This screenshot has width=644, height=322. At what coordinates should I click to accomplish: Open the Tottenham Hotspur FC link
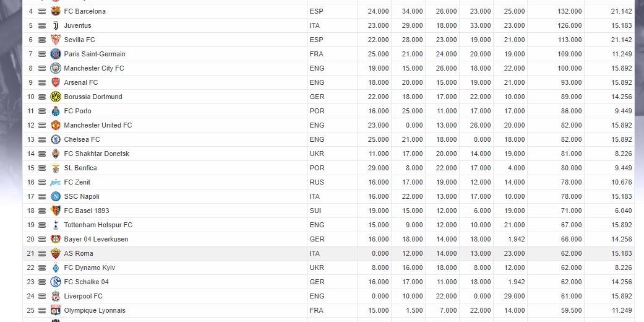pyautogui.click(x=98, y=225)
